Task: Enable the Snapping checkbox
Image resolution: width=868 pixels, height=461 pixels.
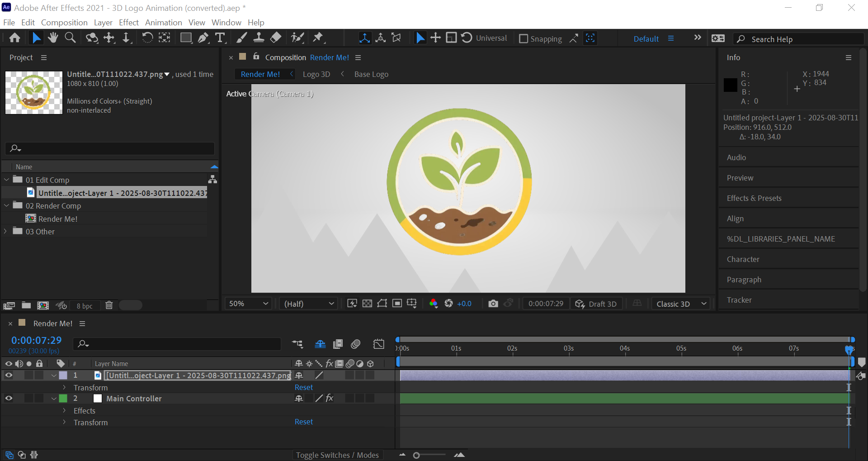Action: (524, 39)
